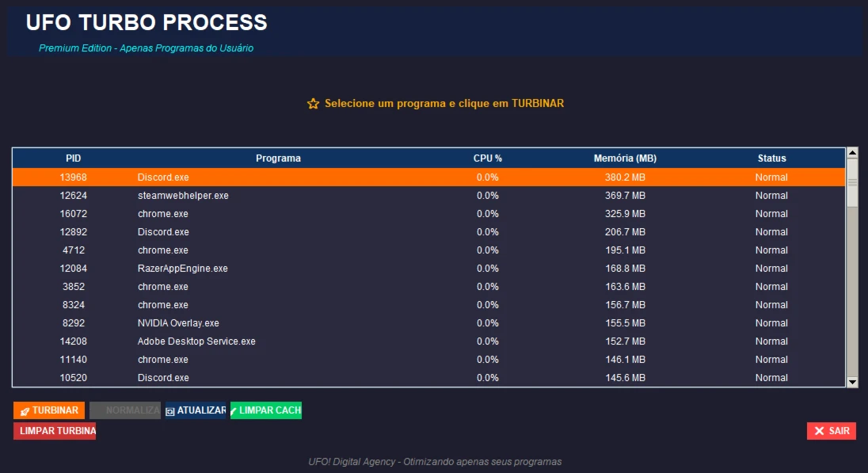868x473 pixels.
Task: Click the CPU % column header
Action: click(487, 158)
